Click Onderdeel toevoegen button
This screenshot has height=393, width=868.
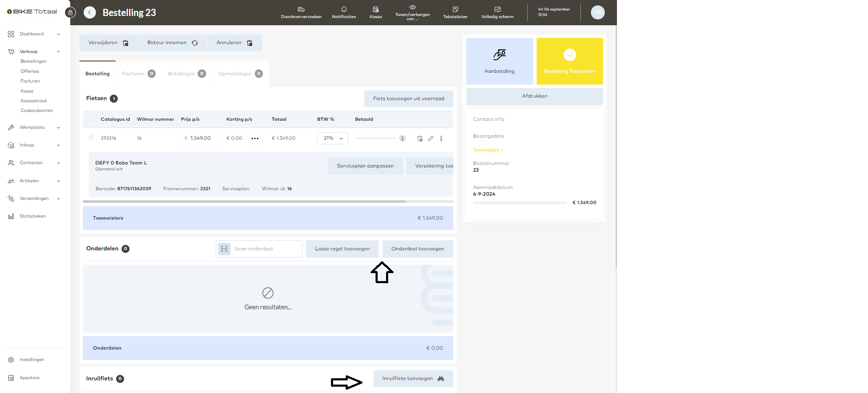click(417, 249)
